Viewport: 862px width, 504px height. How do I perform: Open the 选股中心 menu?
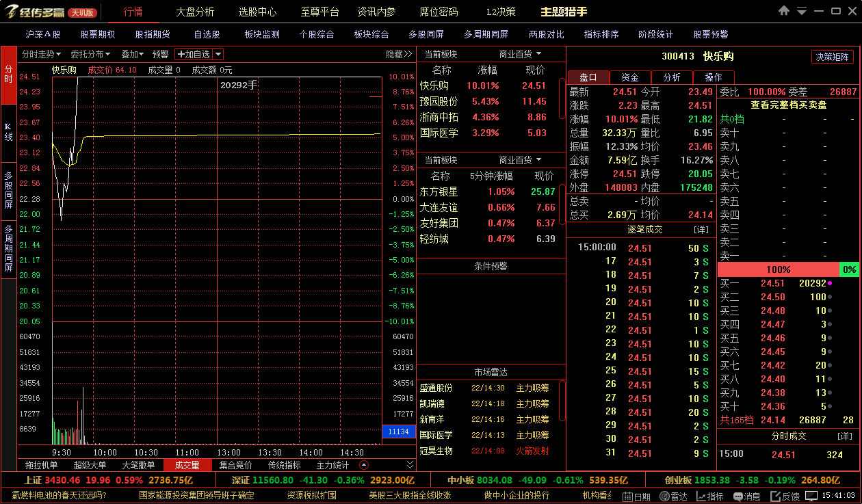(258, 12)
